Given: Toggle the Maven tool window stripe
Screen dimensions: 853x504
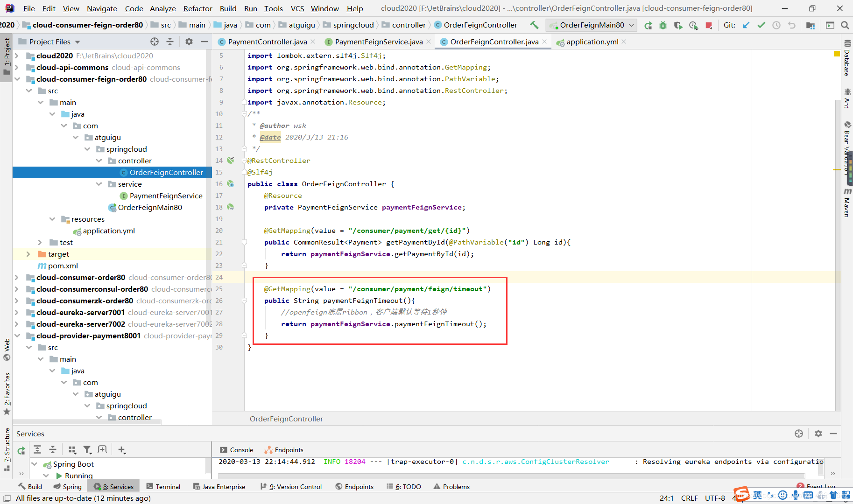Looking at the screenshot, I should [847, 203].
